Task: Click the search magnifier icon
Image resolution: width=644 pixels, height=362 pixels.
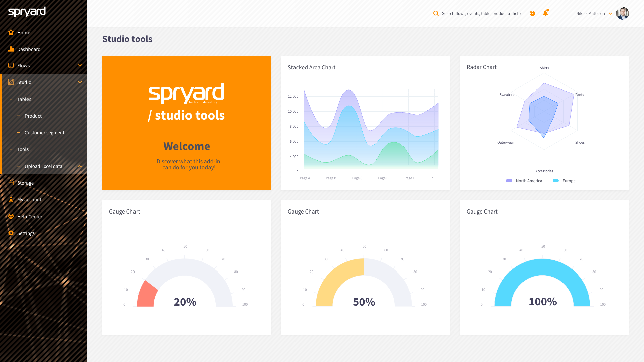Action: pos(436,13)
